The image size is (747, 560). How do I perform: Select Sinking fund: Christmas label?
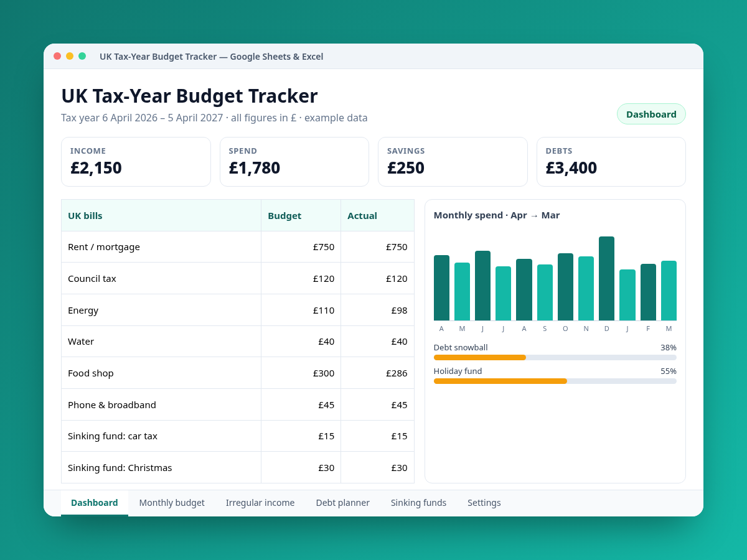pos(120,468)
